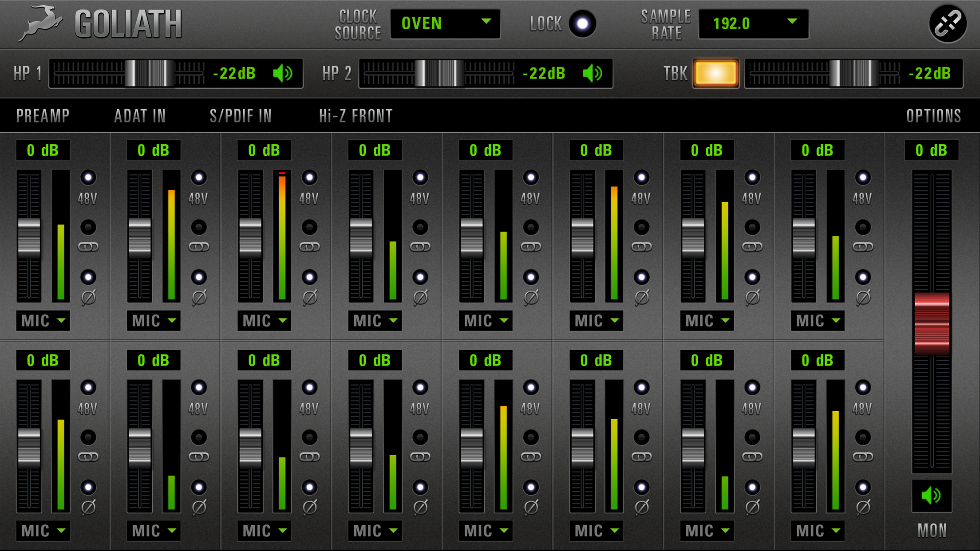Switch to the Hi-Z FRONT tab

coord(356,116)
